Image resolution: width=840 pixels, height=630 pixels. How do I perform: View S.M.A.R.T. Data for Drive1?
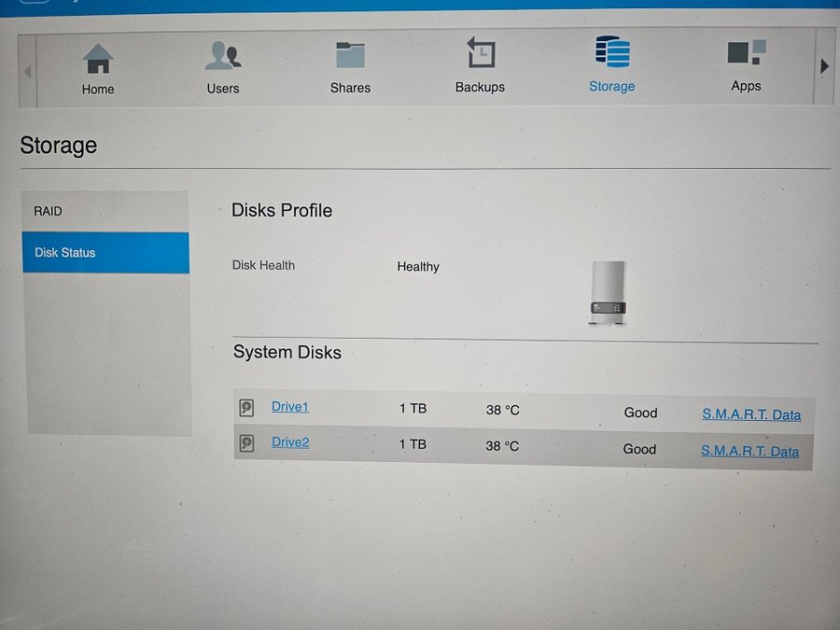pyautogui.click(x=751, y=414)
